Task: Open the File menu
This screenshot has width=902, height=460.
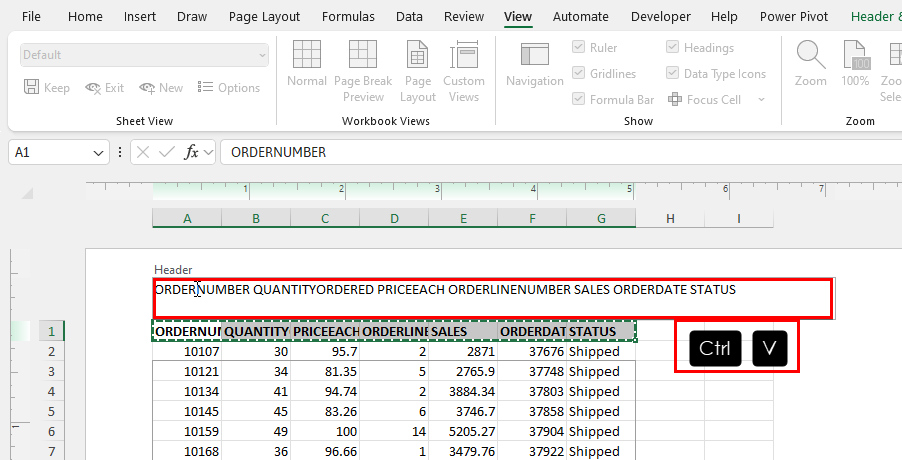Action: [x=31, y=17]
